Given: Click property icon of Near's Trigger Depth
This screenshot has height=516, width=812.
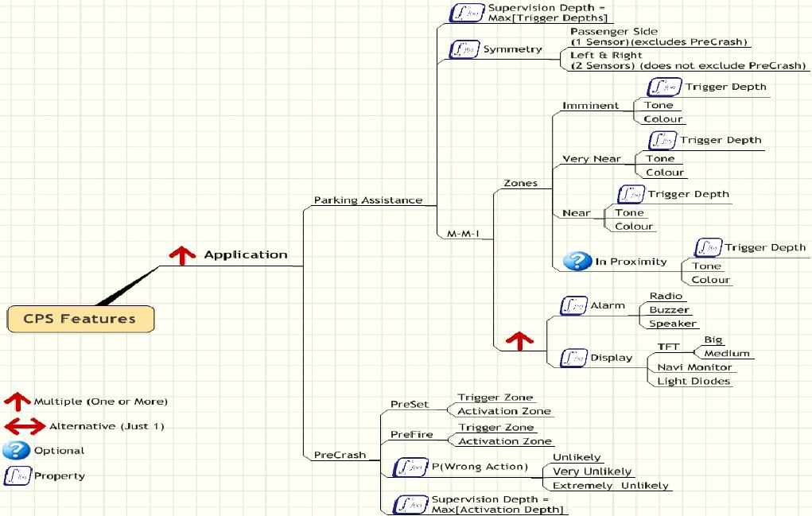Looking at the screenshot, I should [631, 194].
